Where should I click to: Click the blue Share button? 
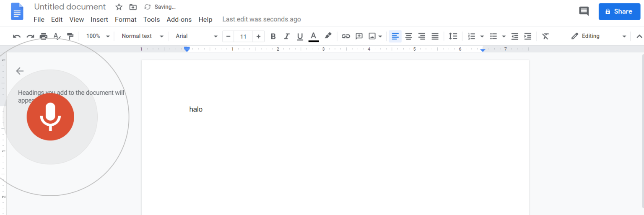coord(619,11)
